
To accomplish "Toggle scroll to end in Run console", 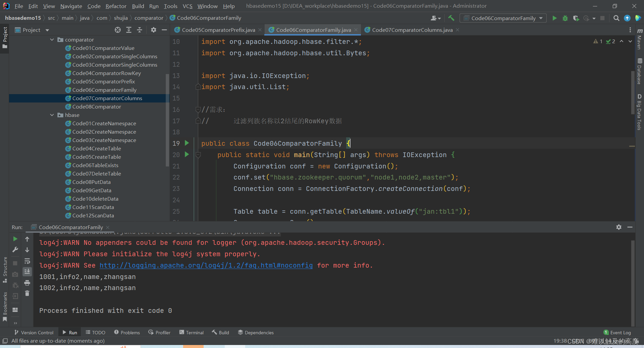I will click(27, 272).
